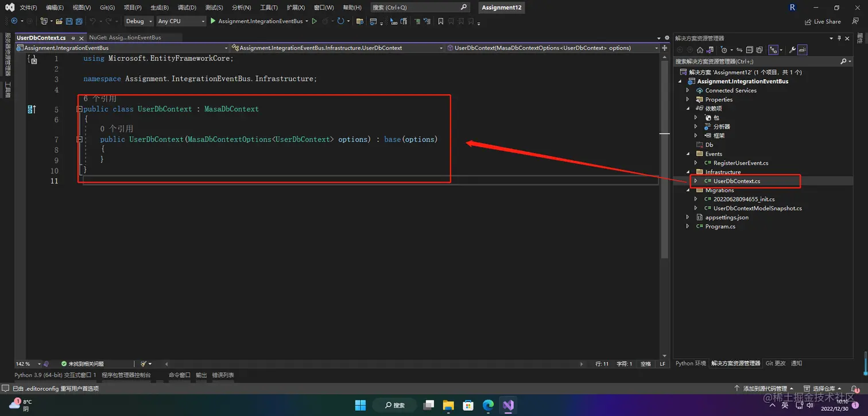Click the Hot Reload restart icon

[x=340, y=21]
